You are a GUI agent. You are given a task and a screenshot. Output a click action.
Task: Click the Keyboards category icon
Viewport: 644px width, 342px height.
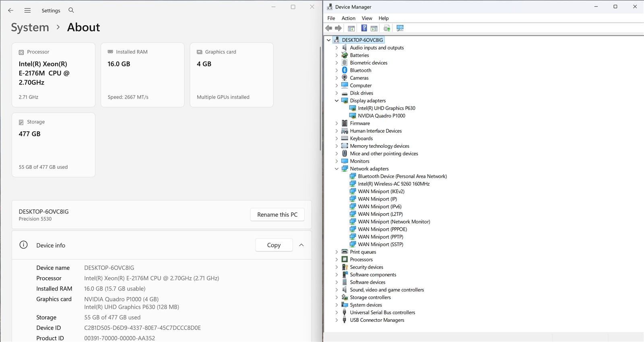345,138
